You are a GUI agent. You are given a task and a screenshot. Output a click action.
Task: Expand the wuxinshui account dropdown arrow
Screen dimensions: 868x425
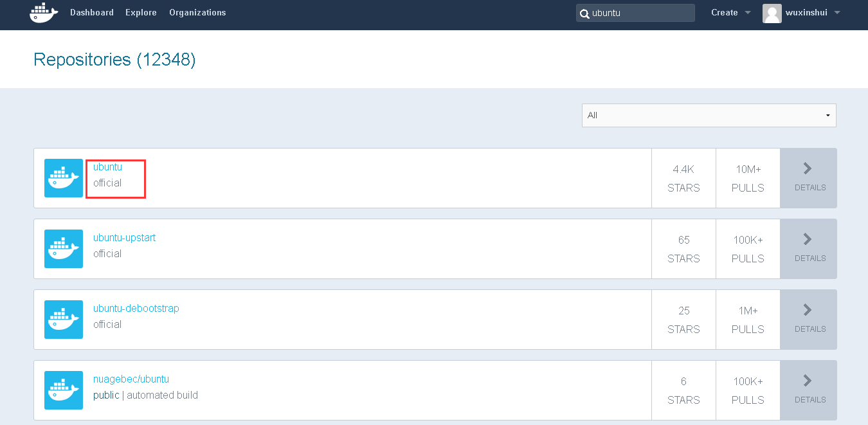pos(836,13)
